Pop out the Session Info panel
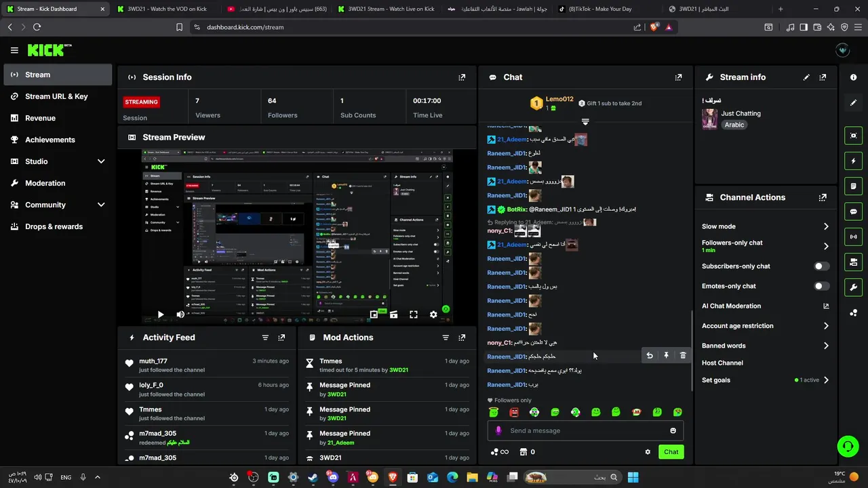Viewport: 868px width, 488px height. (x=462, y=77)
